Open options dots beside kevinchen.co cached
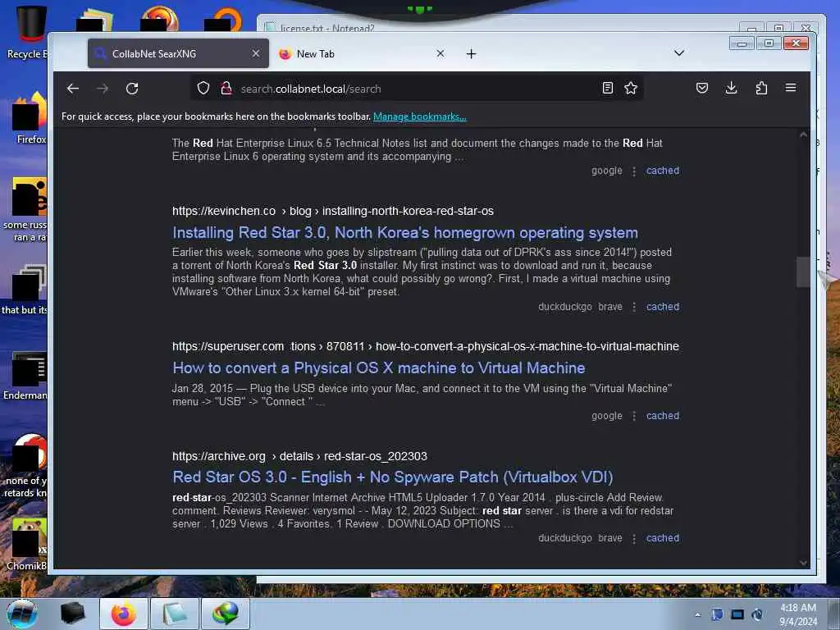Image resolution: width=840 pixels, height=630 pixels. coord(634,307)
